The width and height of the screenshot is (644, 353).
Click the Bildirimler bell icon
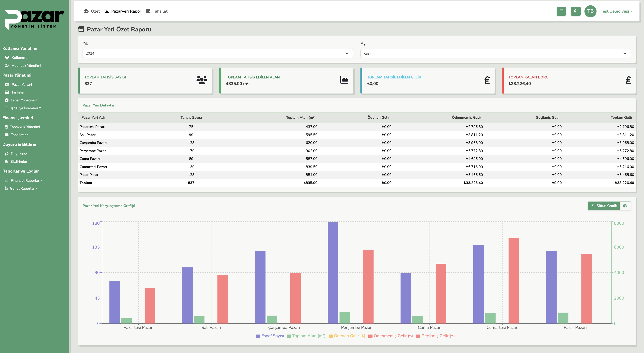pyautogui.click(x=6, y=161)
